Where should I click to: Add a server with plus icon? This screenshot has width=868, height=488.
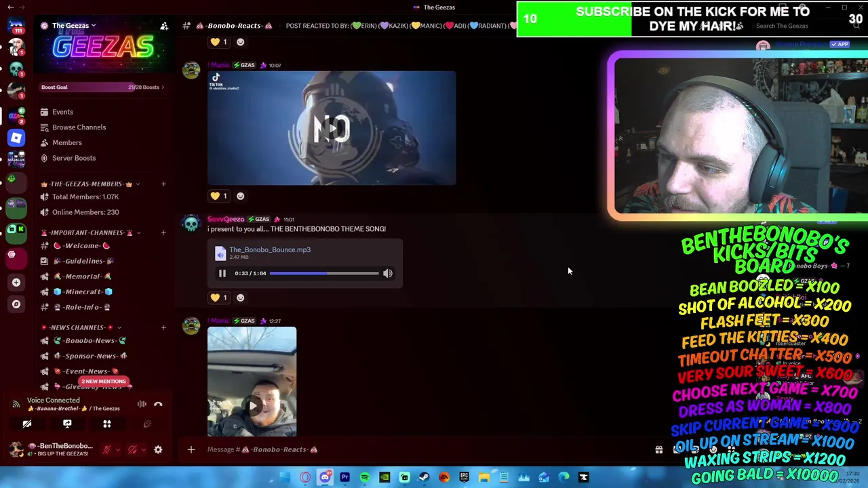click(x=16, y=283)
